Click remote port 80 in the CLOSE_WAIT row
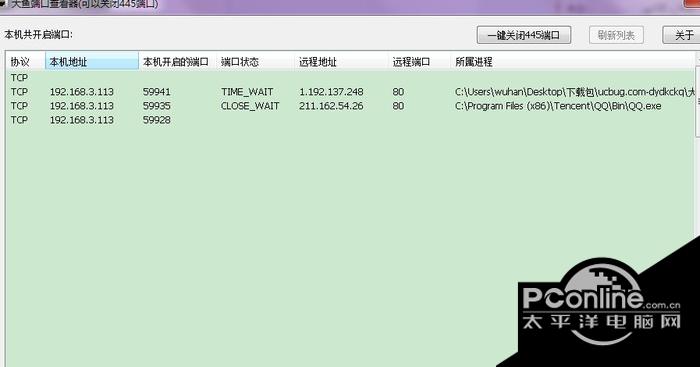The height and width of the screenshot is (367, 700). (398, 106)
